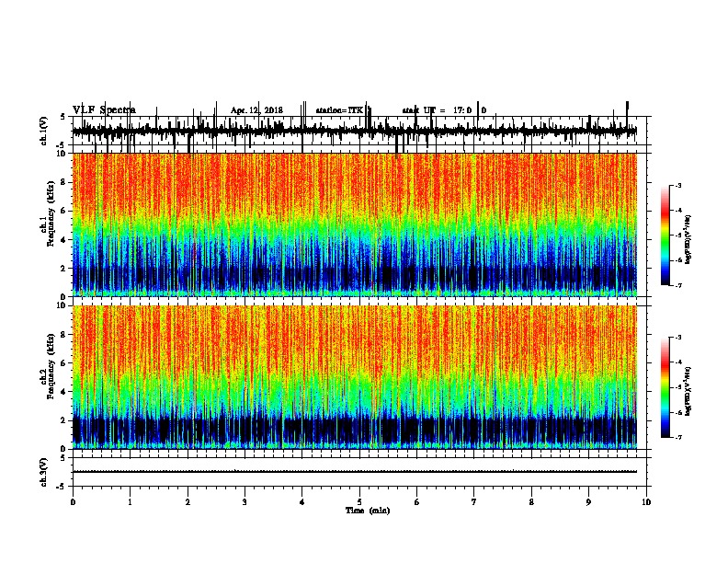The height and width of the screenshot is (563, 728).
Task: Click tick label "4" on the time axis
Action: click(302, 502)
